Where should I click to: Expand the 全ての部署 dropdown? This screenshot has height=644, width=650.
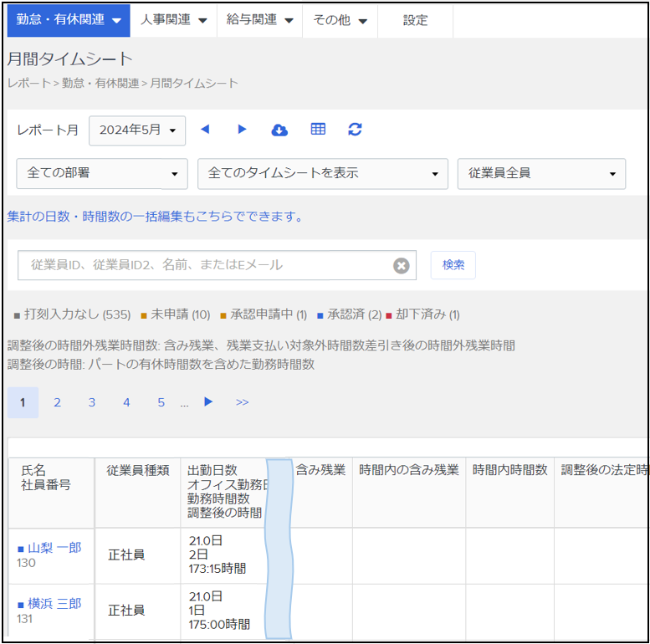coord(102,174)
